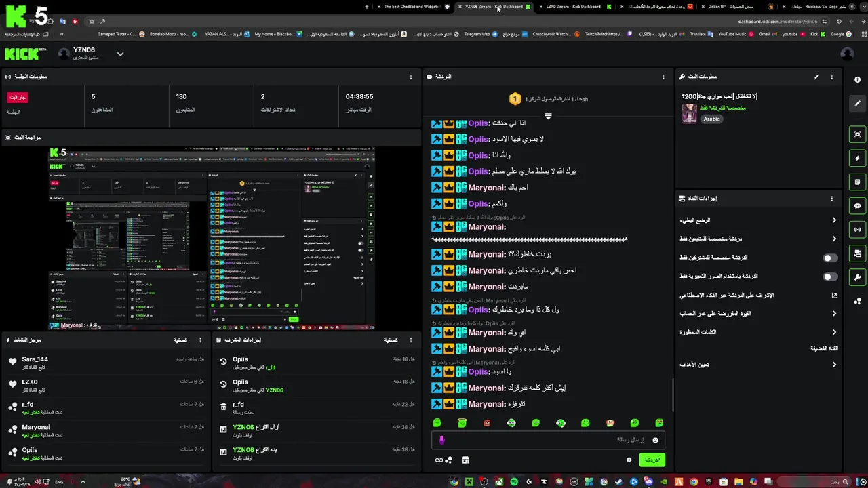The image size is (868, 488).
Task: Expand set goals chevron
Action: [x=834, y=365]
